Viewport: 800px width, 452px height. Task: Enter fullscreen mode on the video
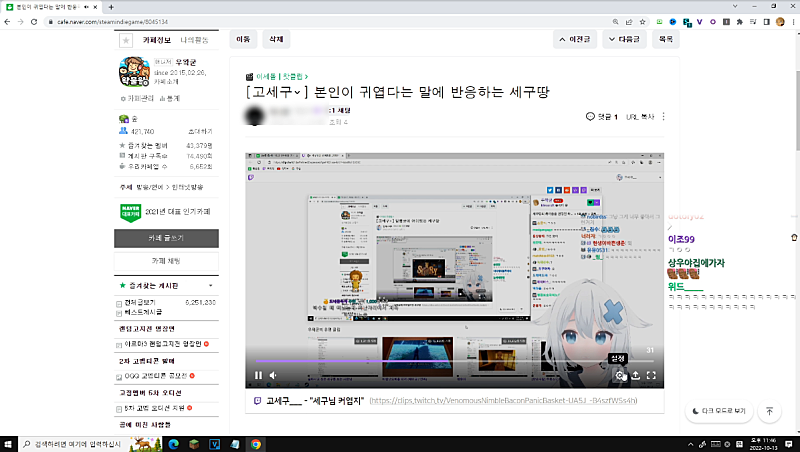(x=652, y=376)
